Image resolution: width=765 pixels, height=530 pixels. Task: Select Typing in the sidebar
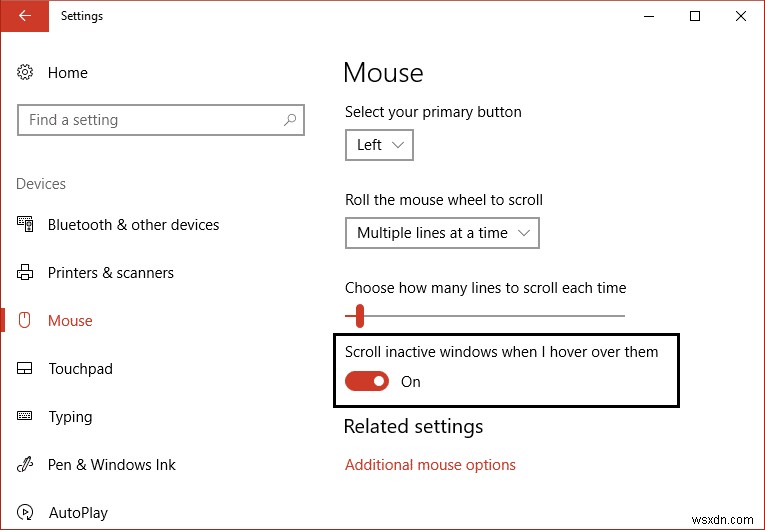[70, 417]
